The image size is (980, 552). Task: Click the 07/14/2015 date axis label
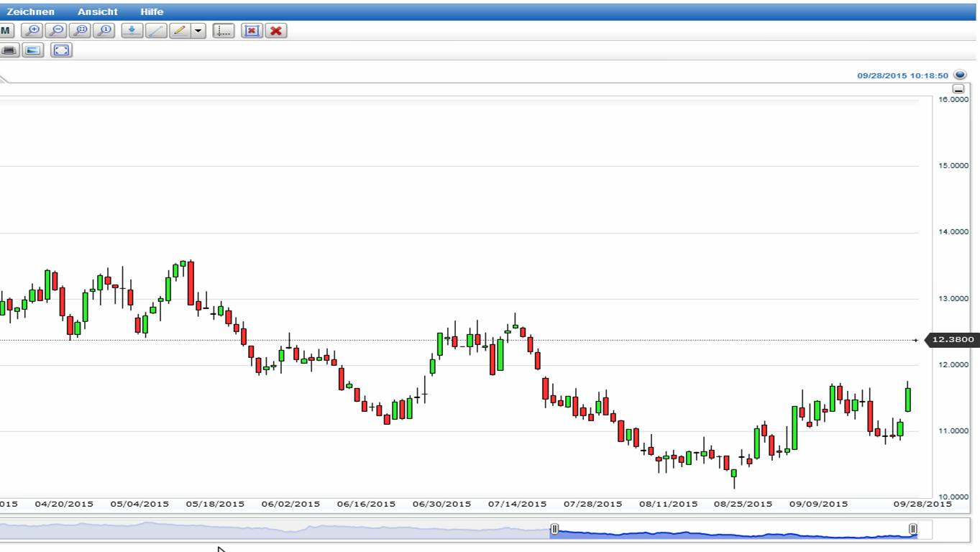click(517, 504)
